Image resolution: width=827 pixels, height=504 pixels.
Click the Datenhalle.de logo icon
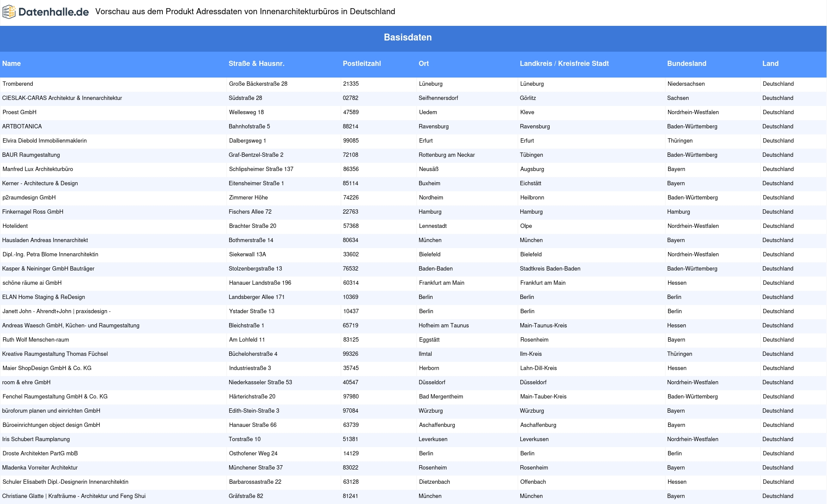click(9, 12)
